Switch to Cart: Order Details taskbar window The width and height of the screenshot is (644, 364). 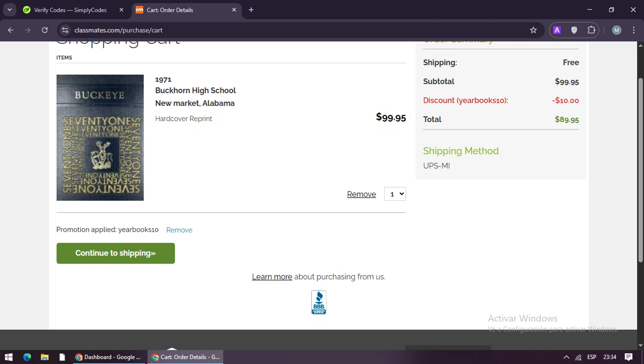tap(185, 357)
